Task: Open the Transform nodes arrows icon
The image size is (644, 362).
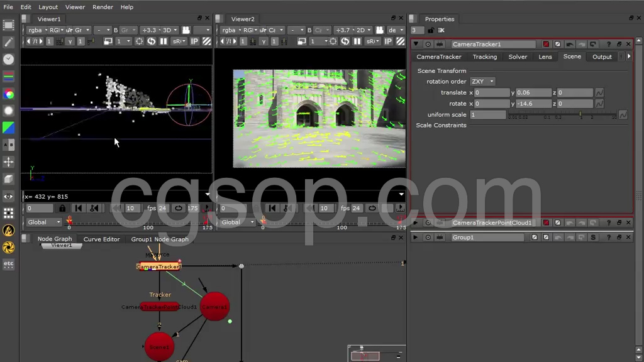Action: click(x=8, y=162)
